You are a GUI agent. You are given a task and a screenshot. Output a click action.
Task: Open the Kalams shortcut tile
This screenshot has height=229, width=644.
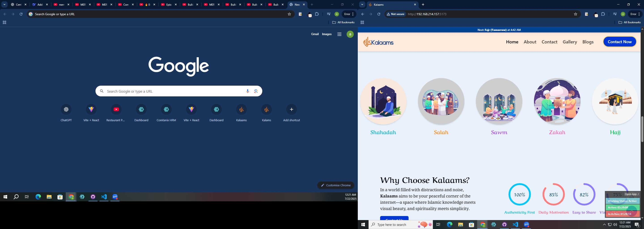[267, 113]
